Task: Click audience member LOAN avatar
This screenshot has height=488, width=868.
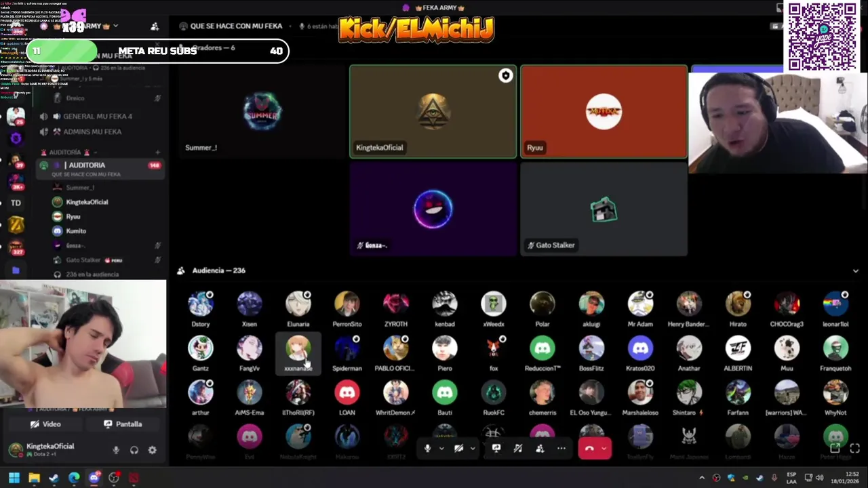Action: (x=347, y=392)
